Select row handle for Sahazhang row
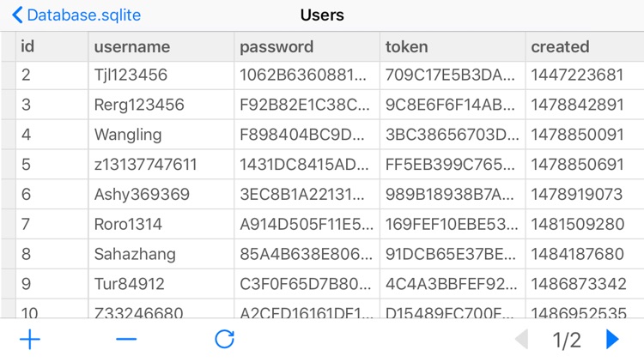This screenshot has width=644, height=362. coord(9,254)
